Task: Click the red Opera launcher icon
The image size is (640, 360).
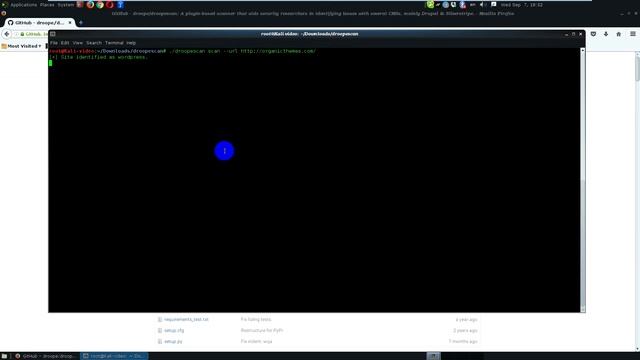Action: pos(110,5)
